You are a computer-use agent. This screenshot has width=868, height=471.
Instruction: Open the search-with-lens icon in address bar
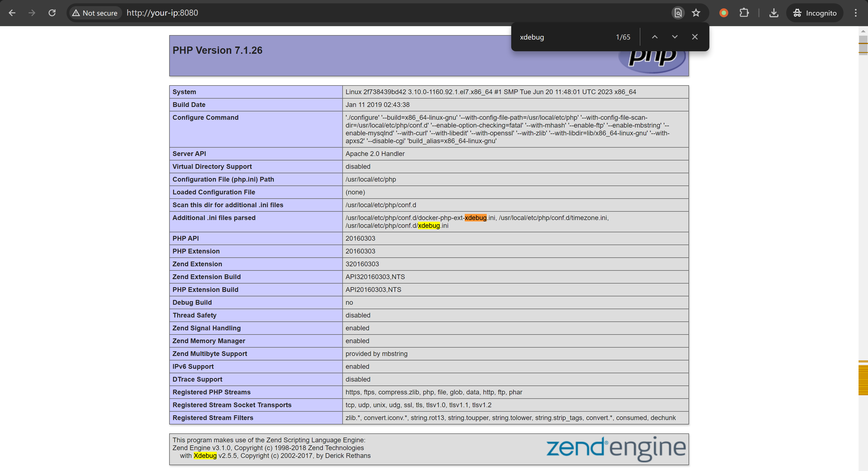click(678, 13)
